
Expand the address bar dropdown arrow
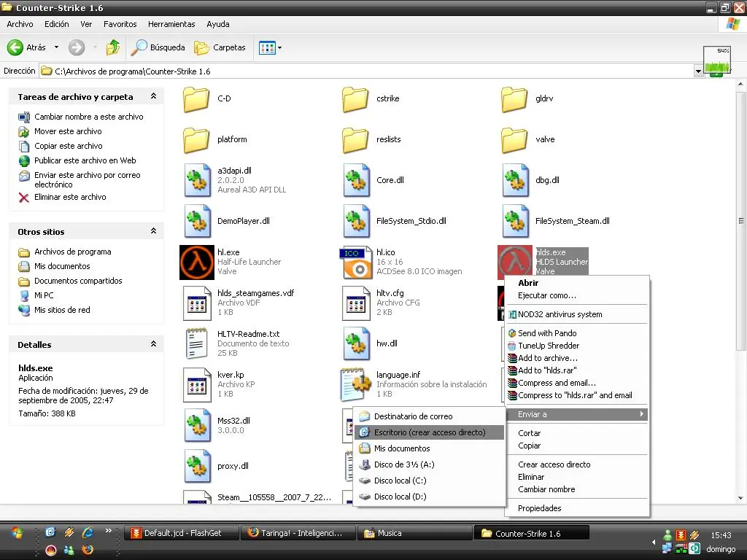(698, 71)
